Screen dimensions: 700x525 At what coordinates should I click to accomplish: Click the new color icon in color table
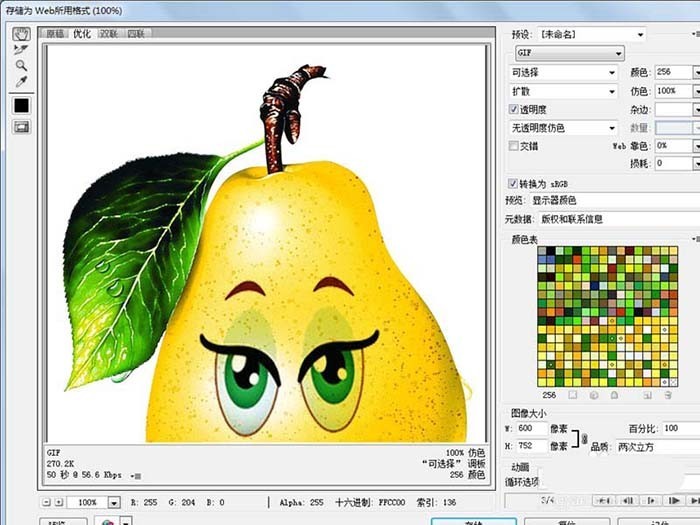pyautogui.click(x=647, y=395)
